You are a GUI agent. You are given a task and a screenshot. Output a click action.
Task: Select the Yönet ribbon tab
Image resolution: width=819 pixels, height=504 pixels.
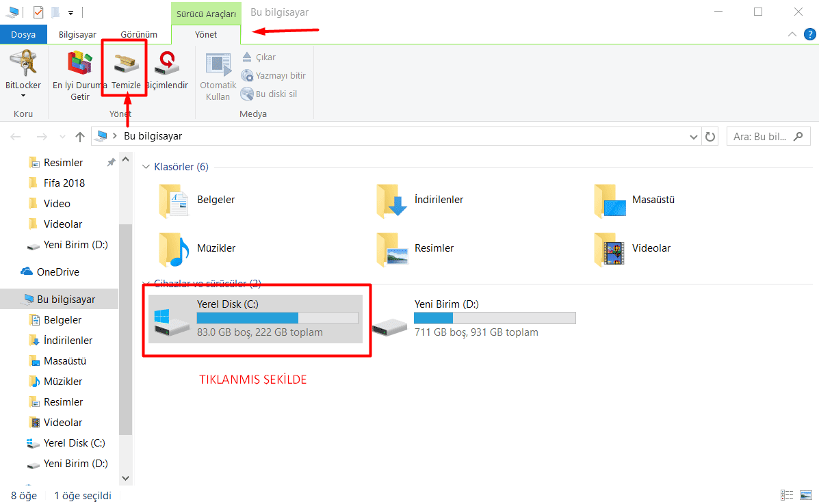(206, 34)
